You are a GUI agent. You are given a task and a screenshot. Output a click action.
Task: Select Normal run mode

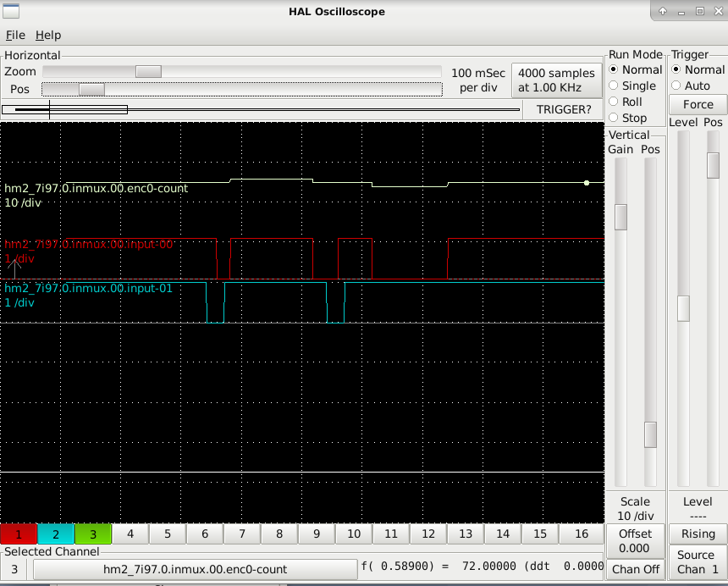635,69
